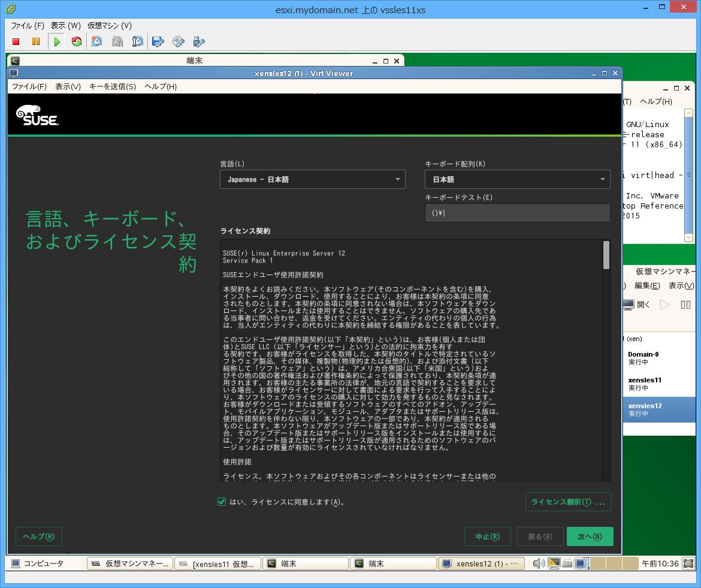Open Virt Viewer Help (H) menu
The width and height of the screenshot is (701, 588).
tap(161, 86)
